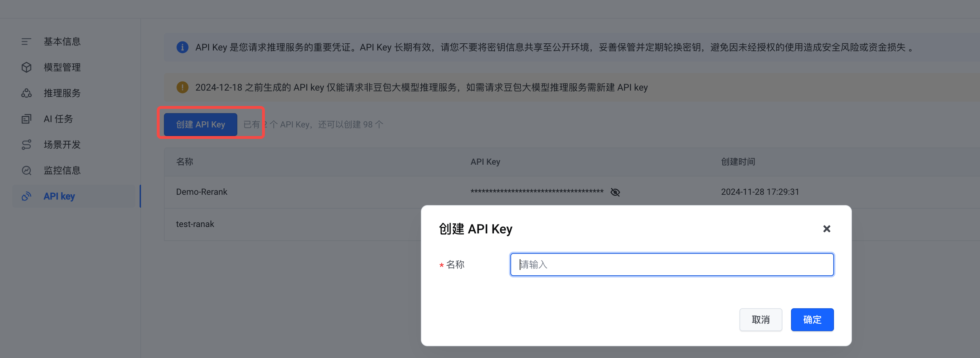Click 取消 to cancel the dialog
The image size is (980, 358).
click(761, 320)
